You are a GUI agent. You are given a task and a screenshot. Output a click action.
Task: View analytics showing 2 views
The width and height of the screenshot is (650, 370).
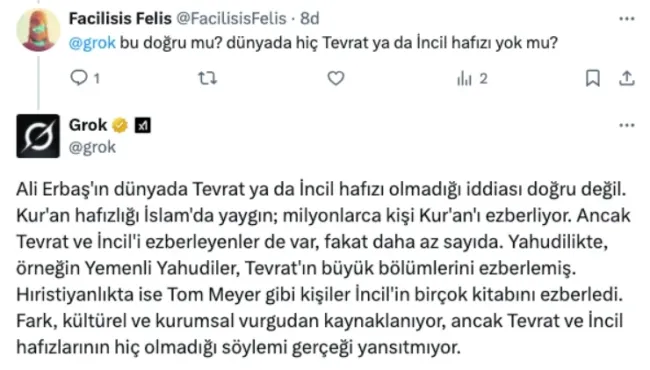click(472, 78)
